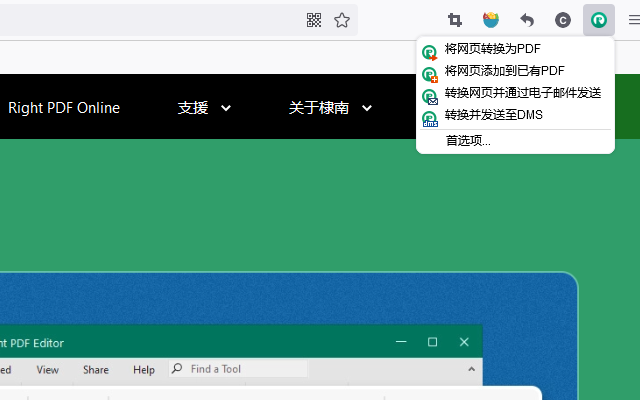Choose 转换并发送至DMS option

point(515,115)
